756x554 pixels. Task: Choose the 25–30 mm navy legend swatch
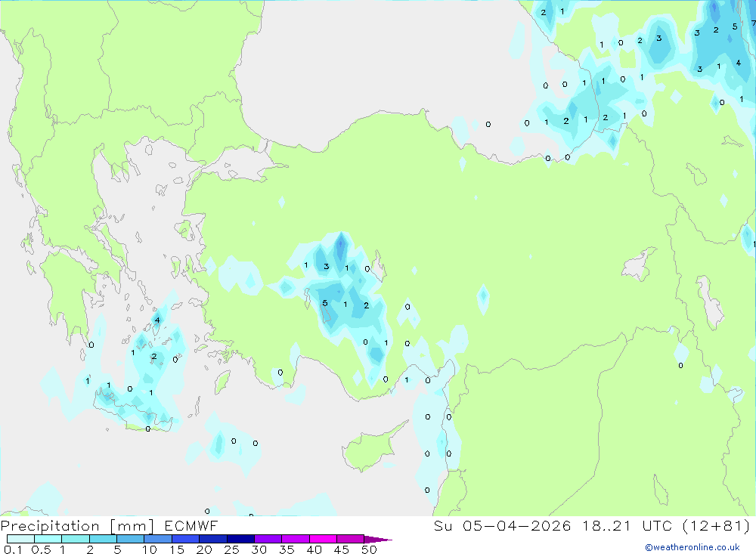point(240,539)
